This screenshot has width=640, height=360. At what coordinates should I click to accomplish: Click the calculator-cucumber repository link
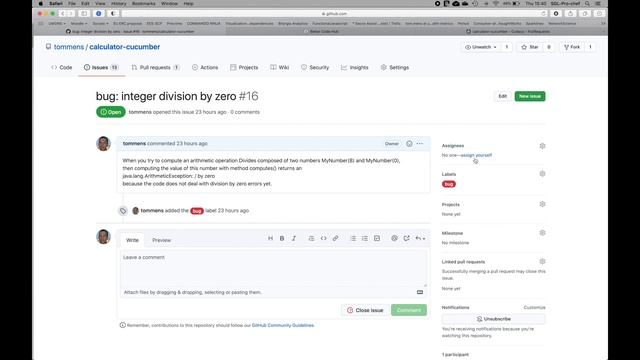coord(124,47)
